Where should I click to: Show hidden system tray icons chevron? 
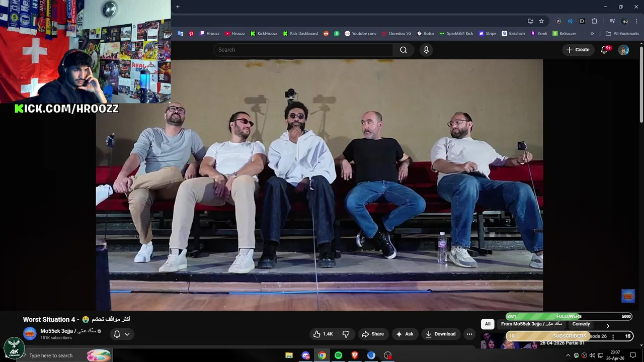coord(568,355)
